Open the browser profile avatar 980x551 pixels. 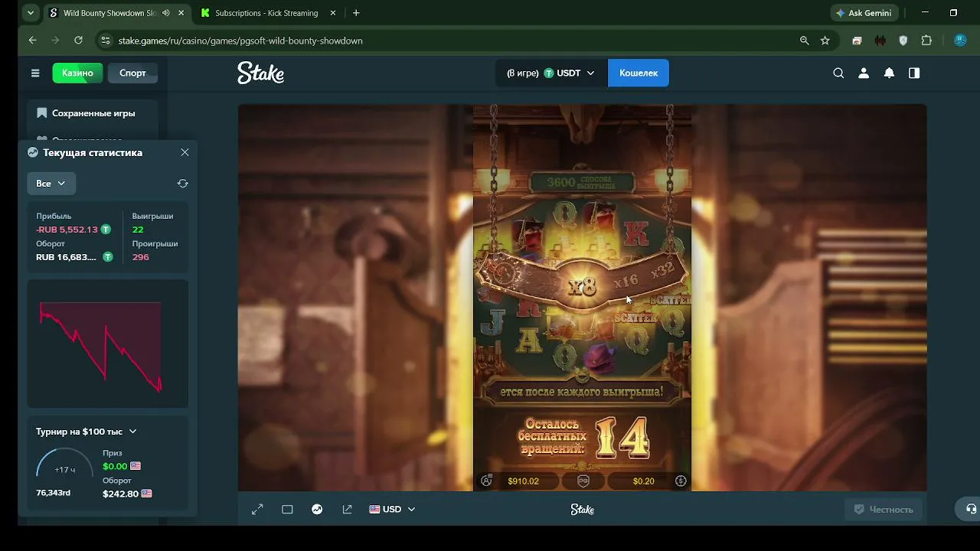click(960, 41)
